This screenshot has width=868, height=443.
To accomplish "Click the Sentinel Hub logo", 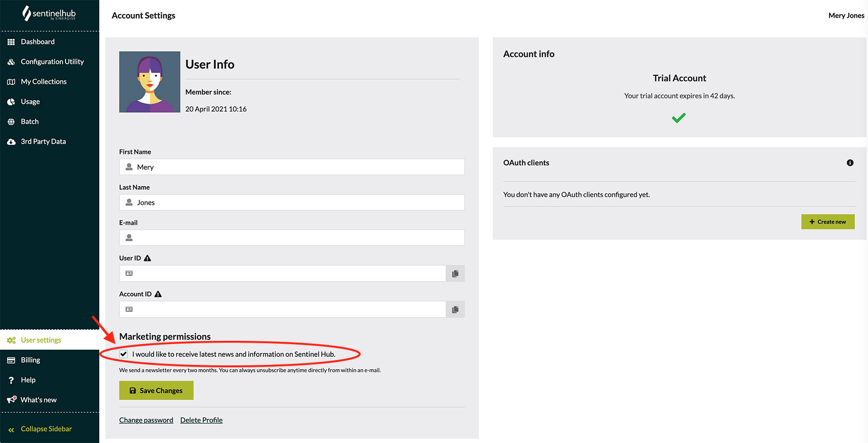I will [x=49, y=14].
